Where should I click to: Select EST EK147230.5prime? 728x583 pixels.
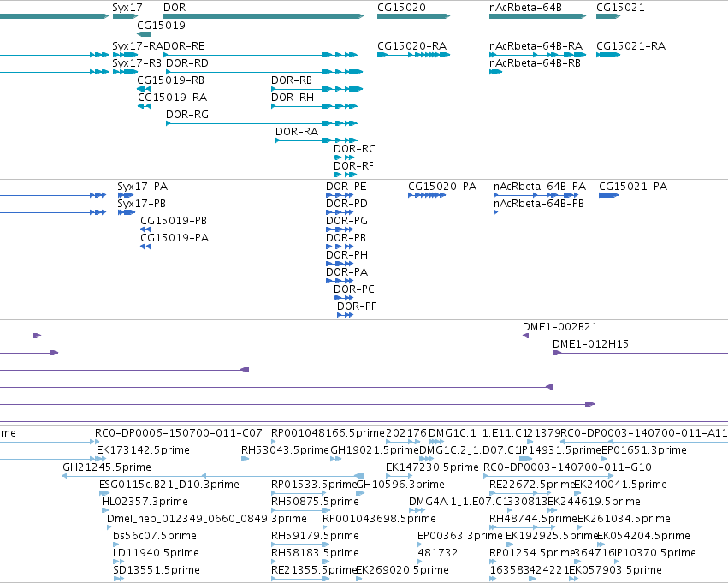pos(400,476)
